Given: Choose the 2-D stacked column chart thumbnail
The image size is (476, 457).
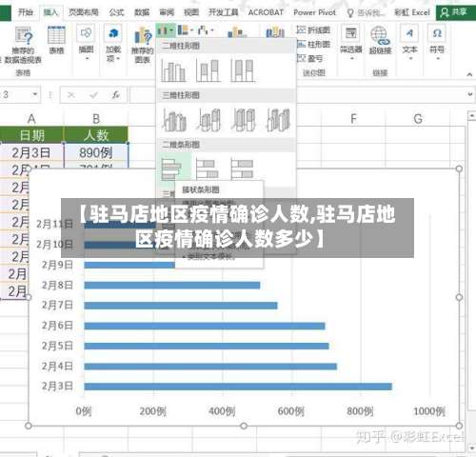Looking at the screenshot, I should click(x=208, y=71).
